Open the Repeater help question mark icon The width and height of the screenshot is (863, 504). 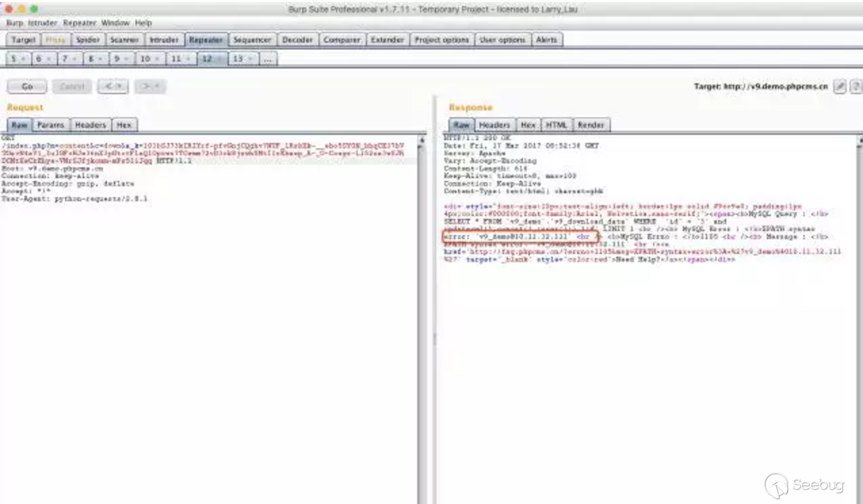point(856,87)
